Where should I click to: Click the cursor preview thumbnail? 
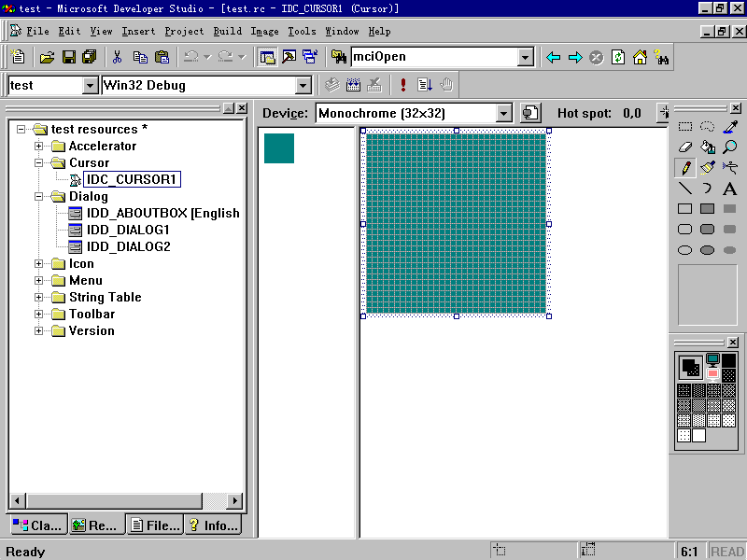[x=279, y=148]
